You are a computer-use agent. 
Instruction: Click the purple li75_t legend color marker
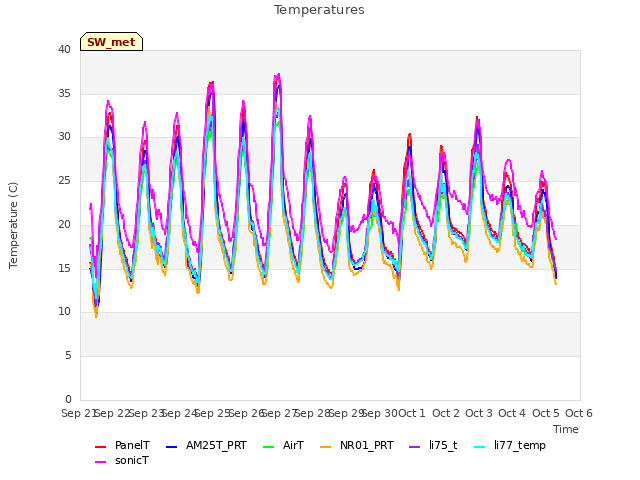[x=414, y=447]
